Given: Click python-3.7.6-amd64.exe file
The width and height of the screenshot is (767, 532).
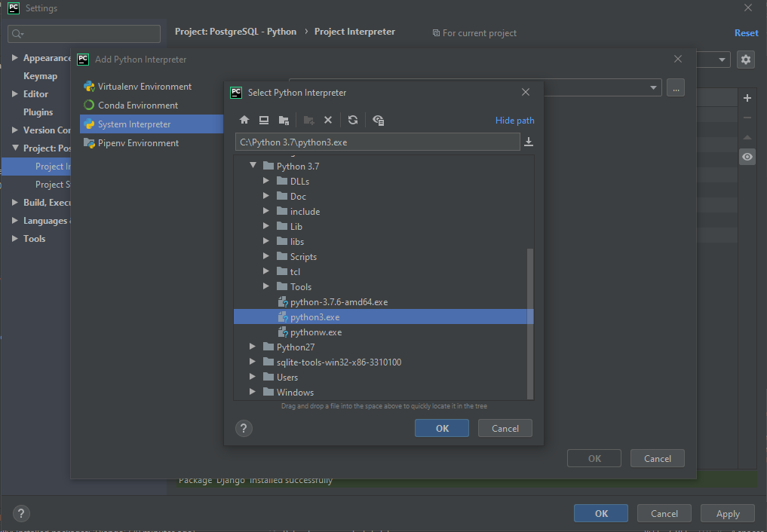Looking at the screenshot, I should click(x=339, y=302).
